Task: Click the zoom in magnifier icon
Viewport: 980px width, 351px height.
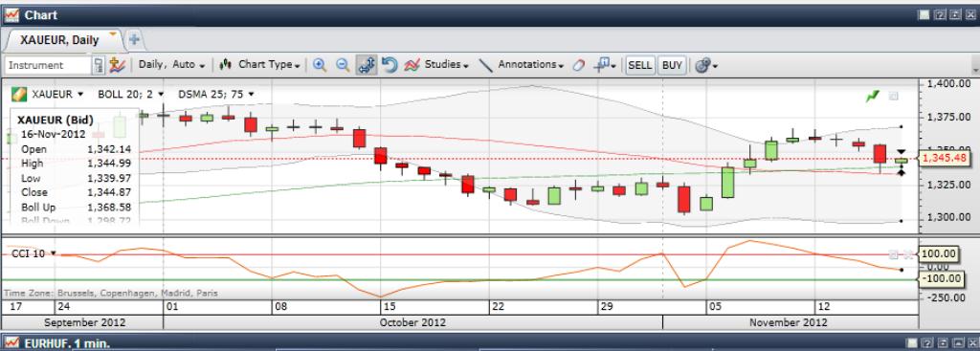Action: (x=320, y=65)
